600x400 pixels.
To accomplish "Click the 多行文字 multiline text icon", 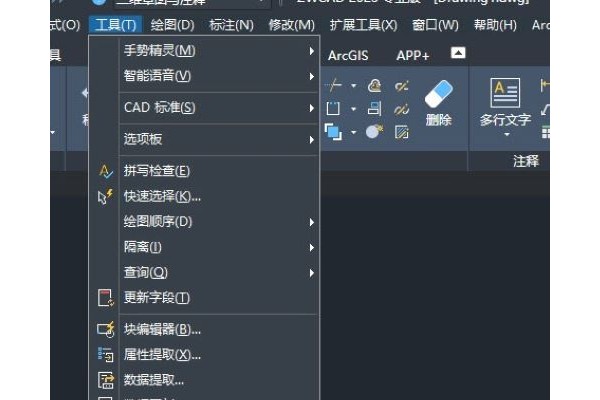I will [x=505, y=93].
